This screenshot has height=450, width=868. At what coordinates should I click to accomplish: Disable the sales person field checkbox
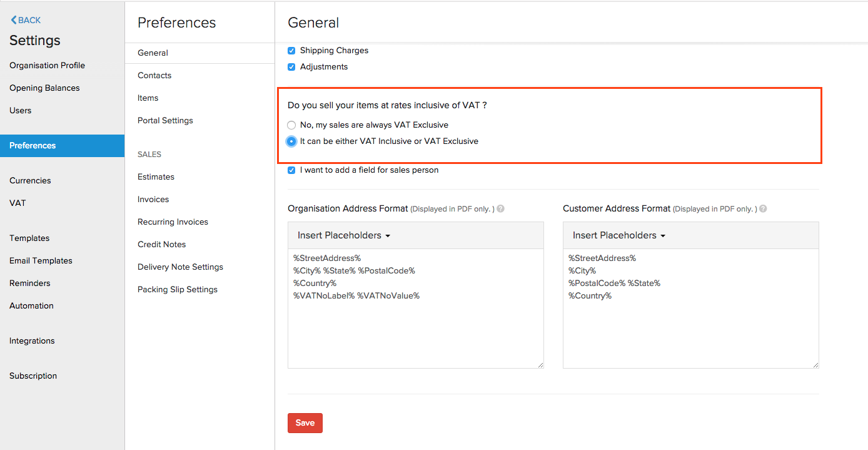(291, 170)
